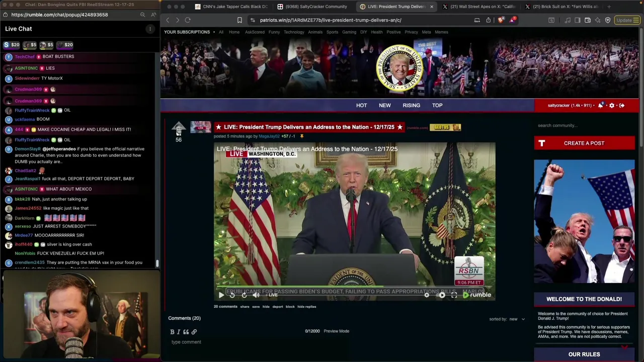Select the TOP feed tab
This screenshot has height=362, width=644.
tap(437, 106)
